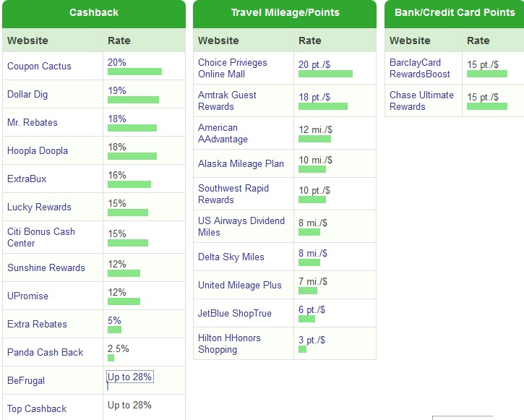Click the Amtrak Guest Rewards link
Screen dimensions: 524x420
(227, 100)
